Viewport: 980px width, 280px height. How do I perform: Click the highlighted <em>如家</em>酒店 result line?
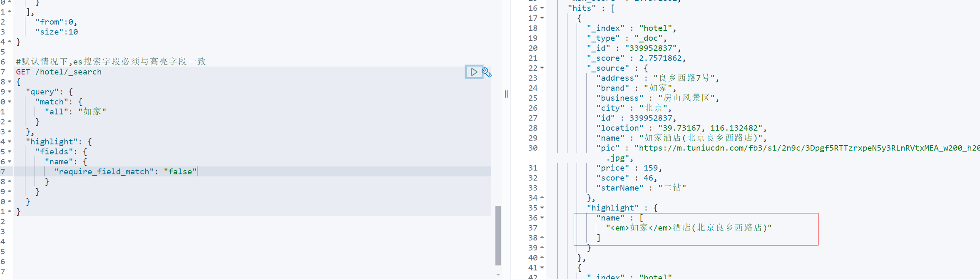pos(689,228)
